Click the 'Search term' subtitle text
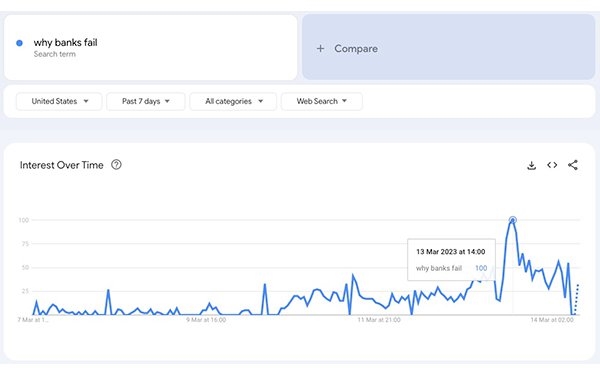Screen dimensions: 600x375 [x=54, y=54]
